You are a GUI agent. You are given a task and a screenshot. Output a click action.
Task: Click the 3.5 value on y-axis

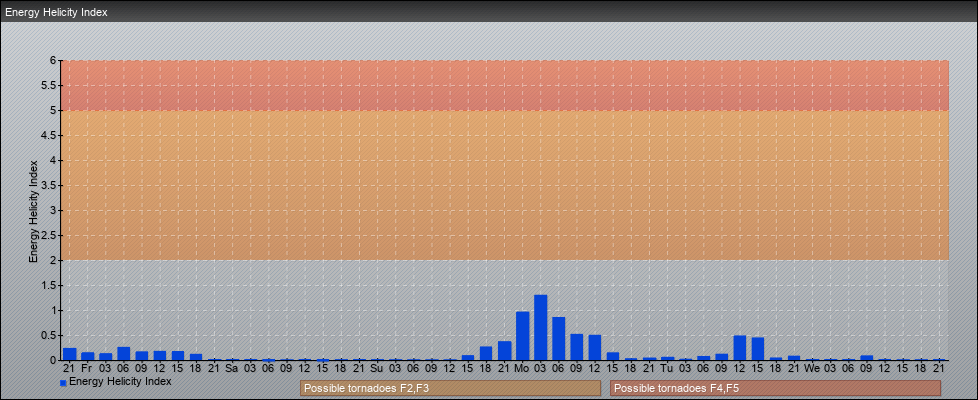point(49,185)
